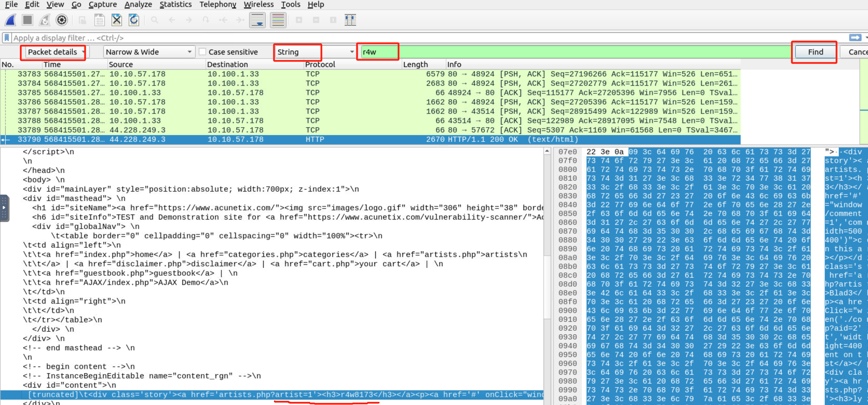Toggle packet list colorization icon
The height and width of the screenshot is (405, 868).
click(x=278, y=20)
